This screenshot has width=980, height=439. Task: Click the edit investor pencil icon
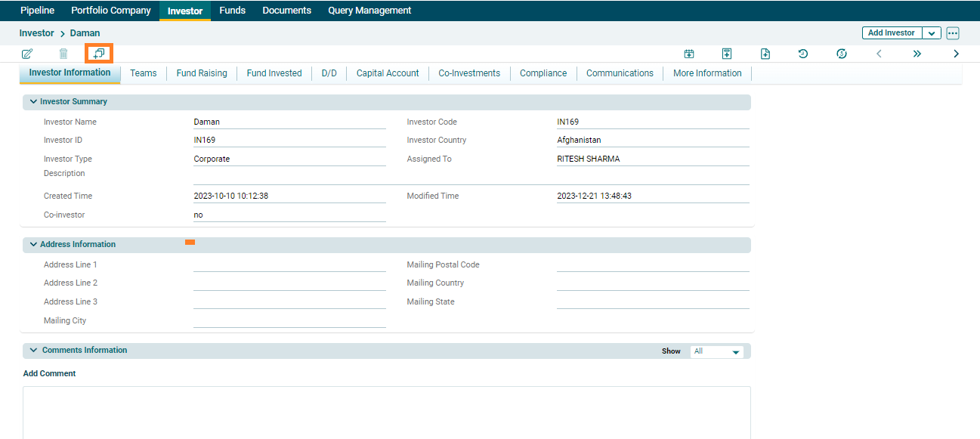(27, 54)
